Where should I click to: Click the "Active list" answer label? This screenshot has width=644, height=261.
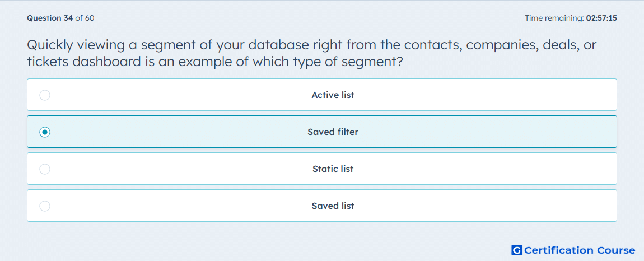(x=333, y=95)
